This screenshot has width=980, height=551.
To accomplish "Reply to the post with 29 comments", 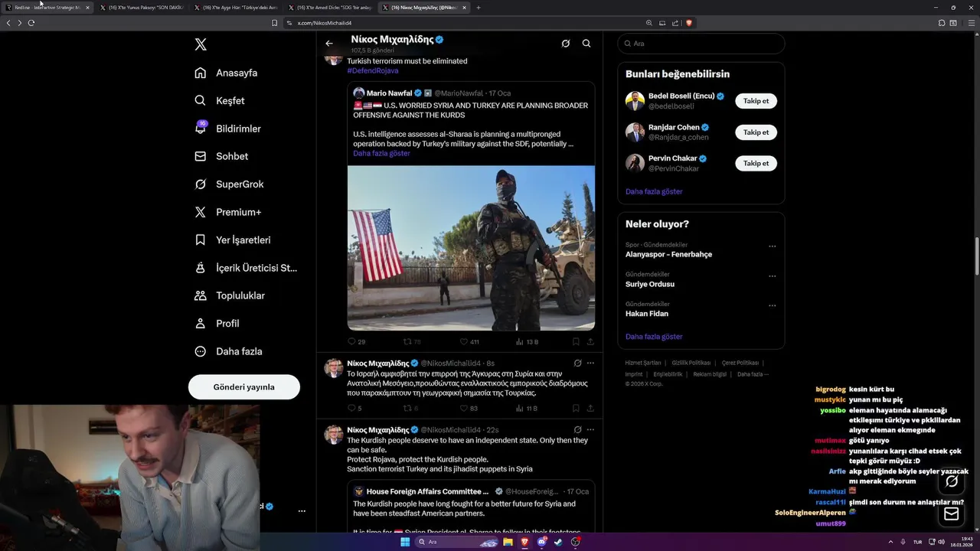I will pyautogui.click(x=357, y=342).
